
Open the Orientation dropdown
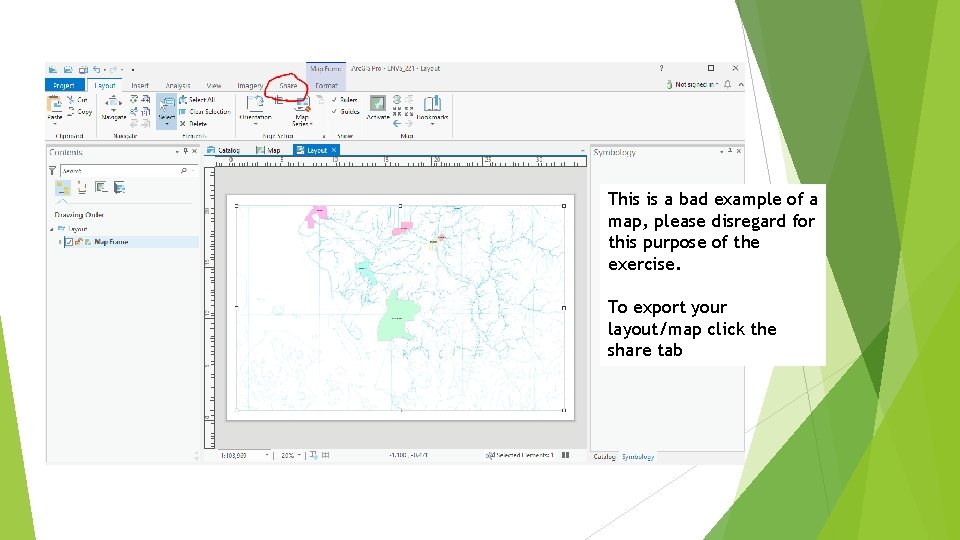click(255, 110)
